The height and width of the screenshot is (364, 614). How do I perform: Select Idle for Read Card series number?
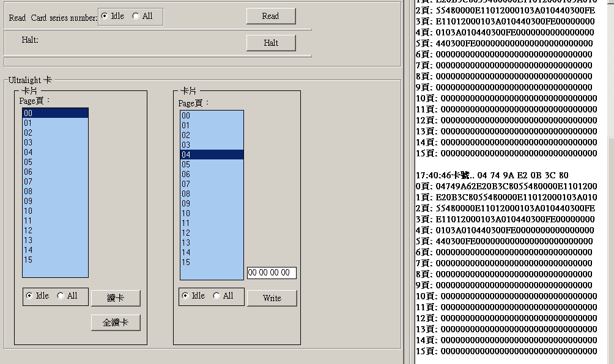(105, 16)
